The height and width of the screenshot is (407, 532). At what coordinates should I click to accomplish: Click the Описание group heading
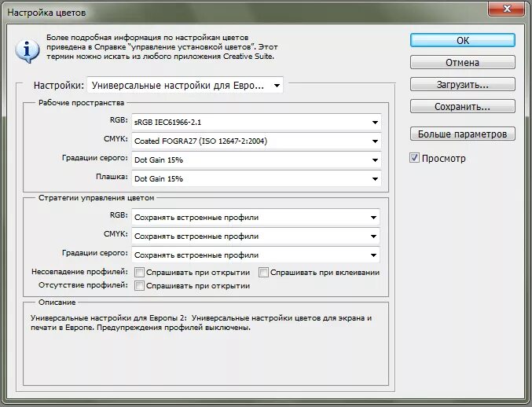(57, 302)
